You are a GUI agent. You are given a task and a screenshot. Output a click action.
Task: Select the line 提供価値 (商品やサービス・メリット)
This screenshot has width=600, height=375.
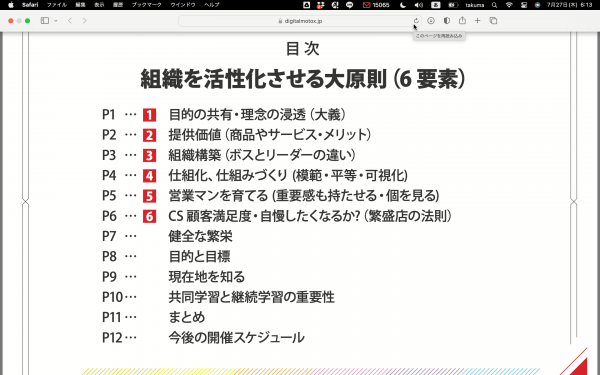coord(270,135)
